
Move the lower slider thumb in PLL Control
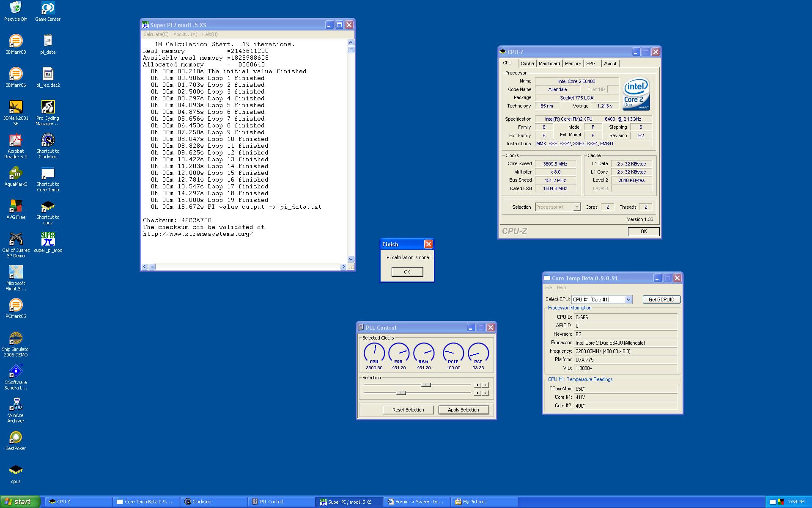(401, 393)
